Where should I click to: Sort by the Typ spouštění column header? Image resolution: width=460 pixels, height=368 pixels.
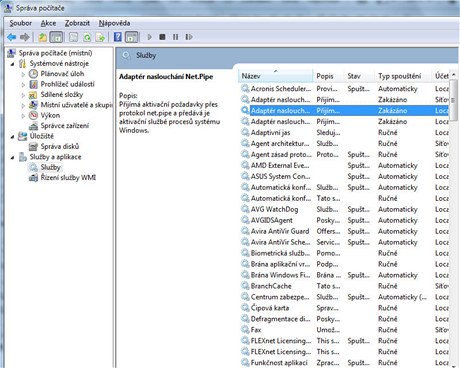(x=403, y=76)
